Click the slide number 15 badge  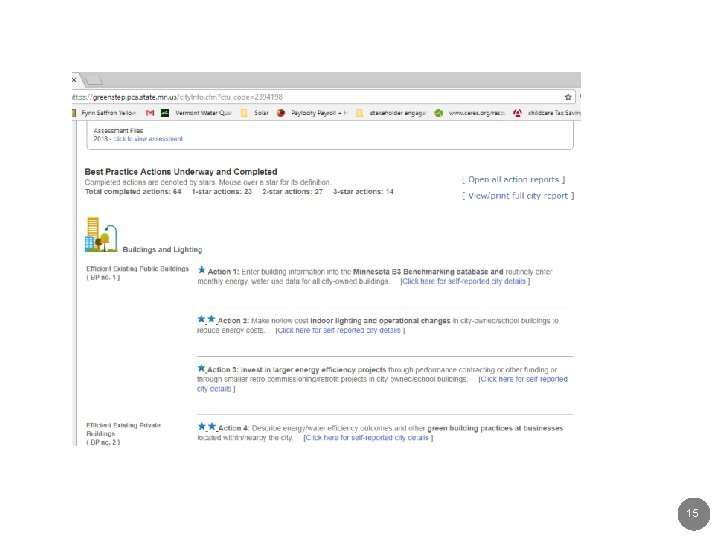tap(693, 514)
